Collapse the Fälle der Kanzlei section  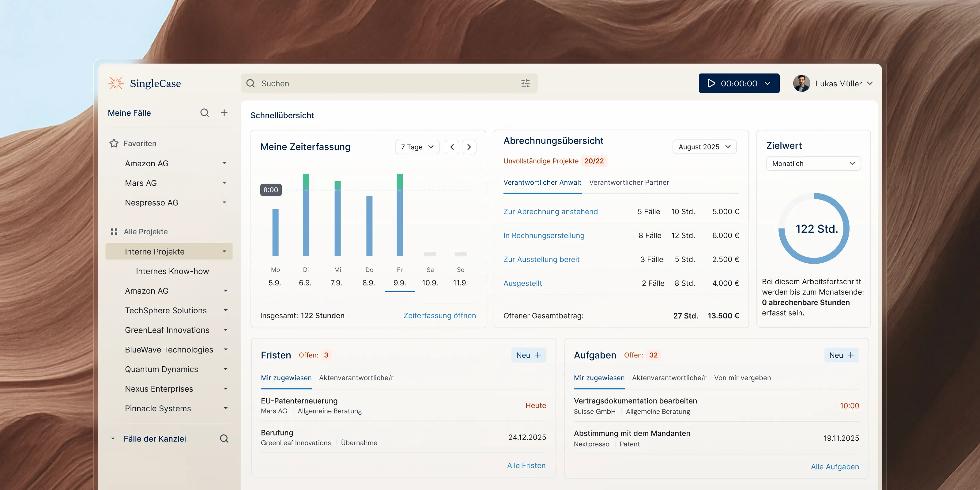pyautogui.click(x=113, y=439)
